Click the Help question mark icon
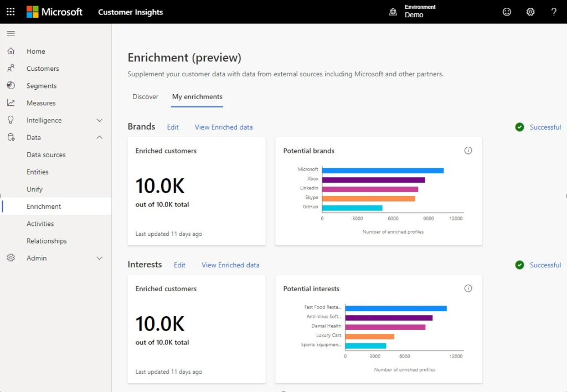The width and height of the screenshot is (567, 392). click(x=554, y=12)
